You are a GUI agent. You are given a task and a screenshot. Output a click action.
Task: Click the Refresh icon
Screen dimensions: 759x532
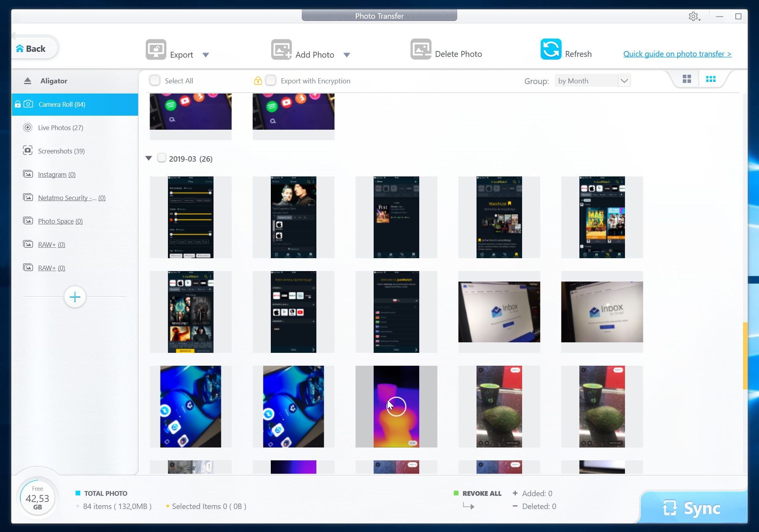pos(551,49)
